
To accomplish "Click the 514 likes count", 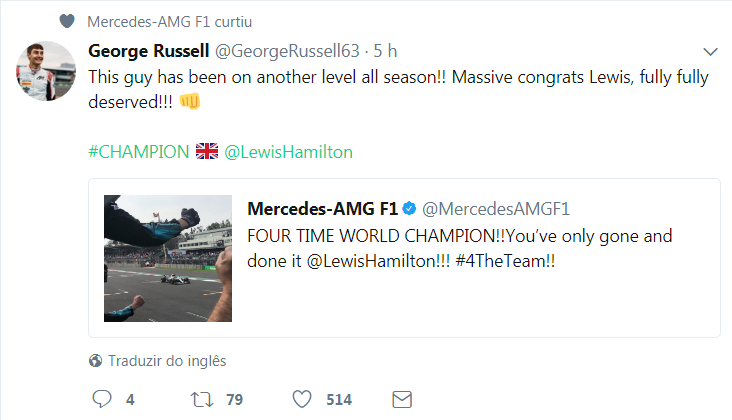I will [339, 399].
